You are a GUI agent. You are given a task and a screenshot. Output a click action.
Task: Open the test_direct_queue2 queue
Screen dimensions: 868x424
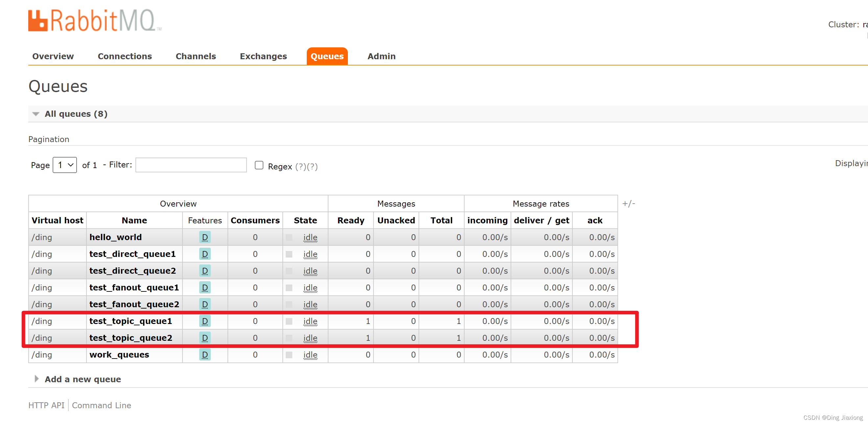pos(133,271)
